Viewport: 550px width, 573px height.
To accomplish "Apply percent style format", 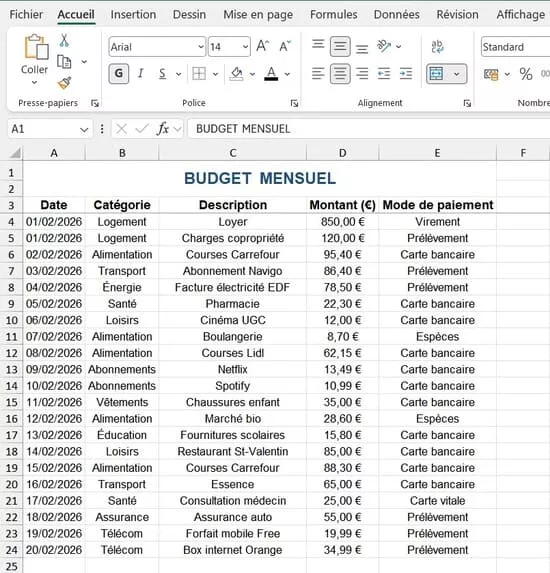I will (x=526, y=74).
